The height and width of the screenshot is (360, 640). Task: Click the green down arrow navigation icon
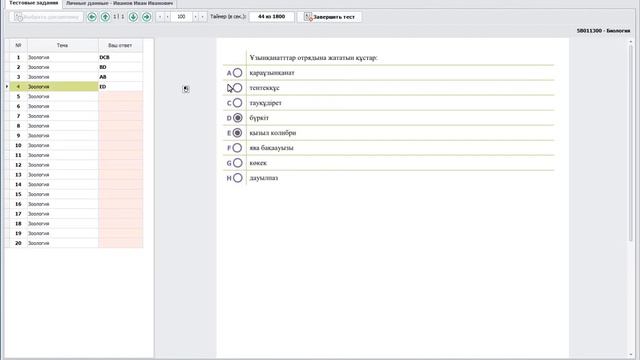click(133, 17)
